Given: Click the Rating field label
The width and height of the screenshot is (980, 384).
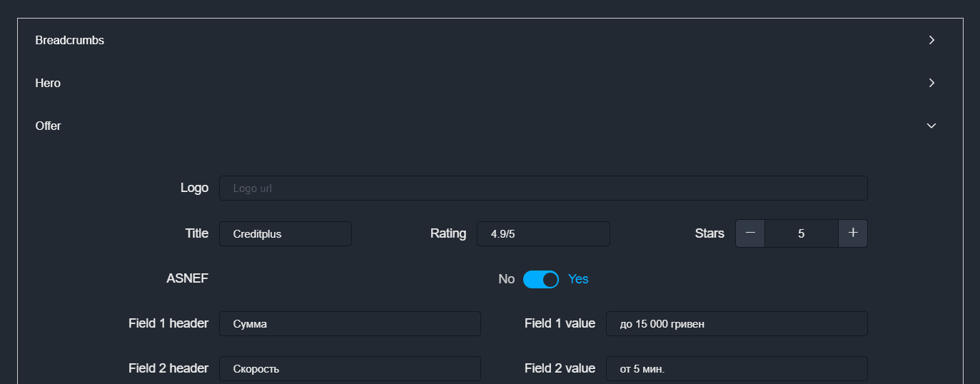Looking at the screenshot, I should coord(448,233).
